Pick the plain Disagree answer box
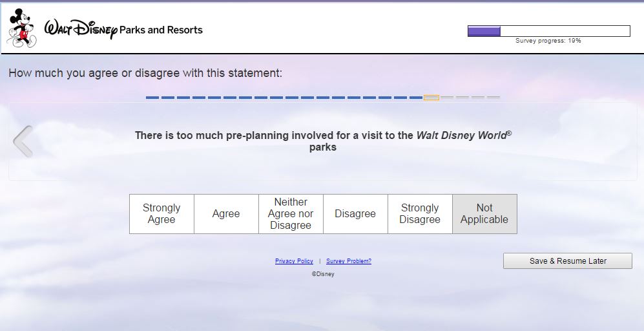Image resolution: width=644 pixels, height=331 pixels. pyautogui.click(x=355, y=214)
